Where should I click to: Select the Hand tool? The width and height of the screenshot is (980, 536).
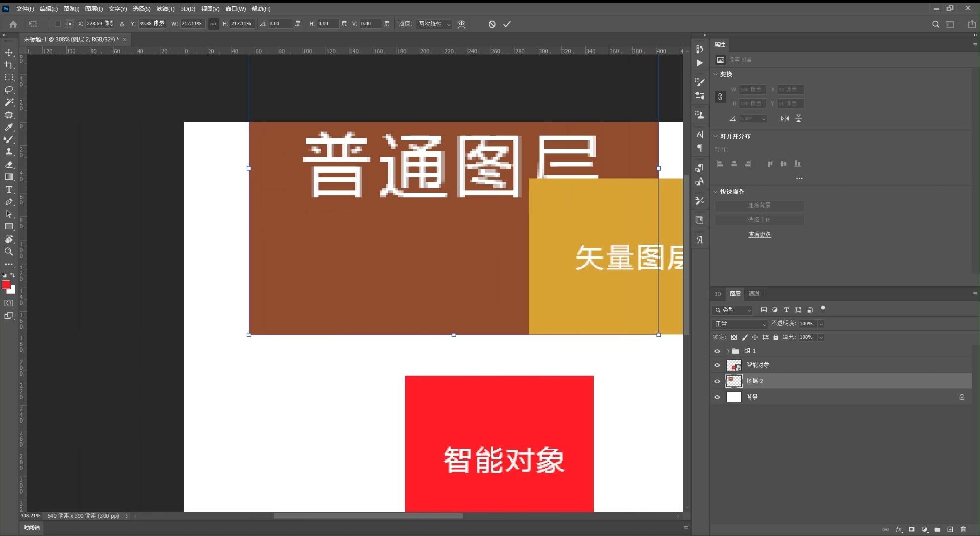[x=9, y=239]
